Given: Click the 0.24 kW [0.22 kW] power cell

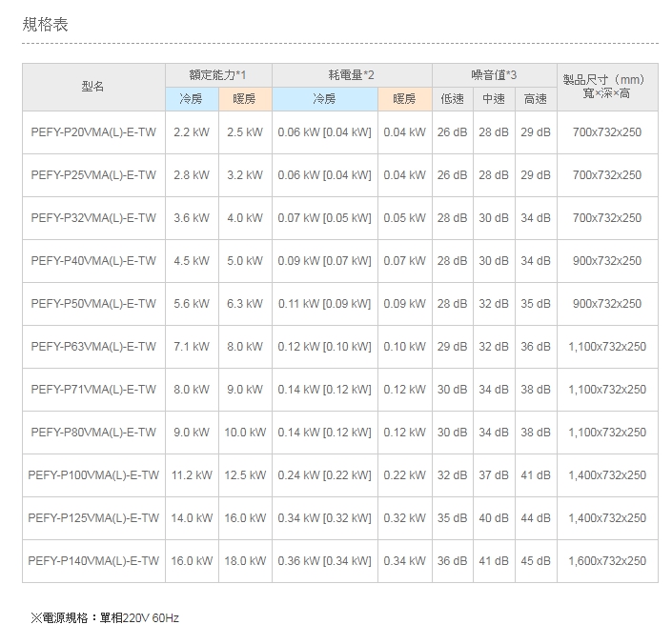Looking at the screenshot, I should [324, 475].
